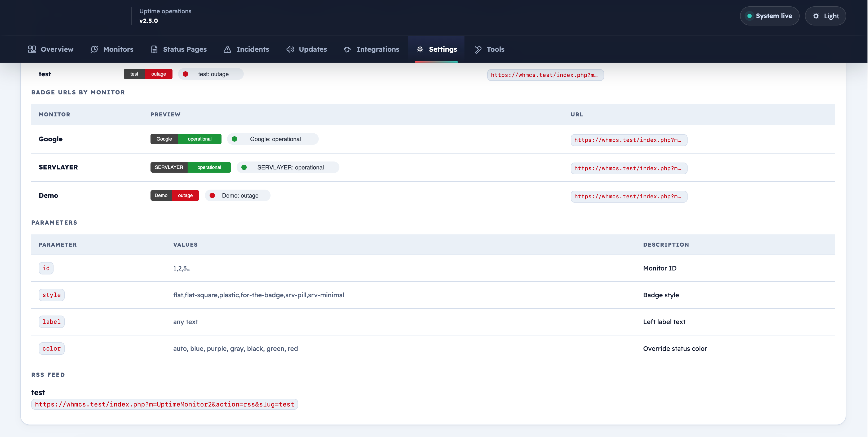The image size is (868, 437).
Task: Click the Demo: outage pill badge
Action: [x=238, y=196]
